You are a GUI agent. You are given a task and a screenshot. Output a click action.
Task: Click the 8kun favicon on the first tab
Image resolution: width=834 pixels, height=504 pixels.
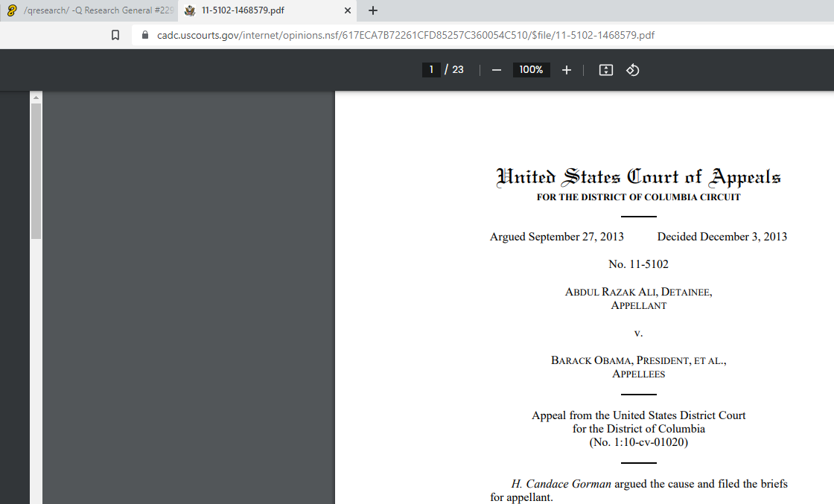(12, 10)
